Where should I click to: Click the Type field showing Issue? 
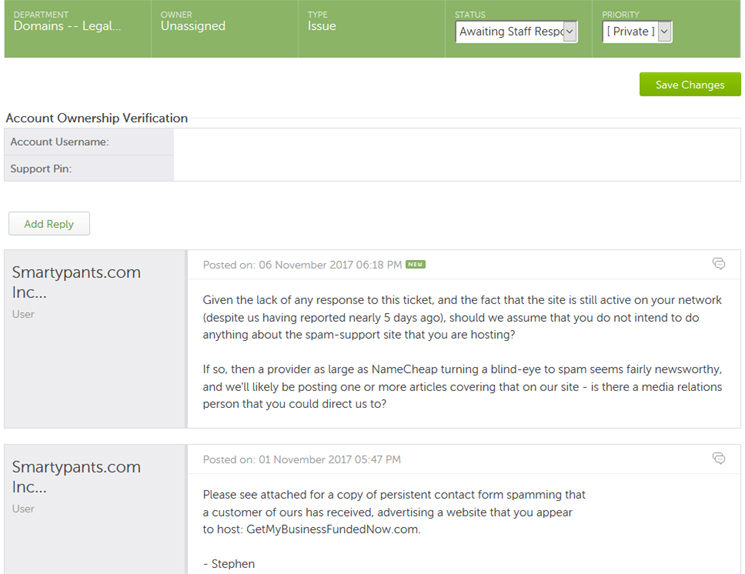pyautogui.click(x=323, y=26)
